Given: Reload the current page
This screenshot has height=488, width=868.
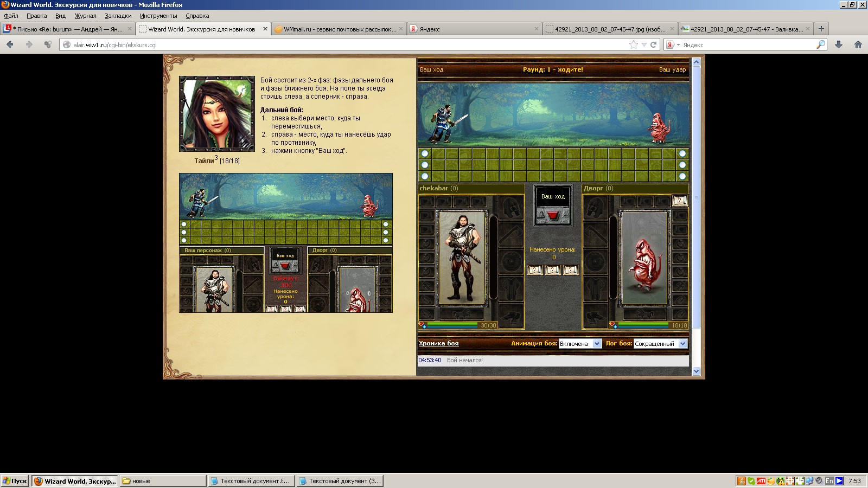Looking at the screenshot, I should click(654, 44).
